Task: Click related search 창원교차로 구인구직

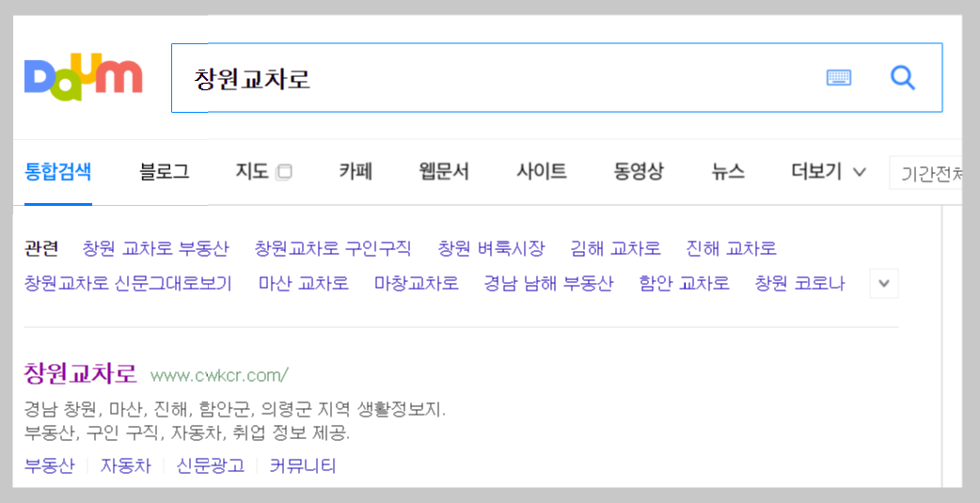Action: coord(333,249)
